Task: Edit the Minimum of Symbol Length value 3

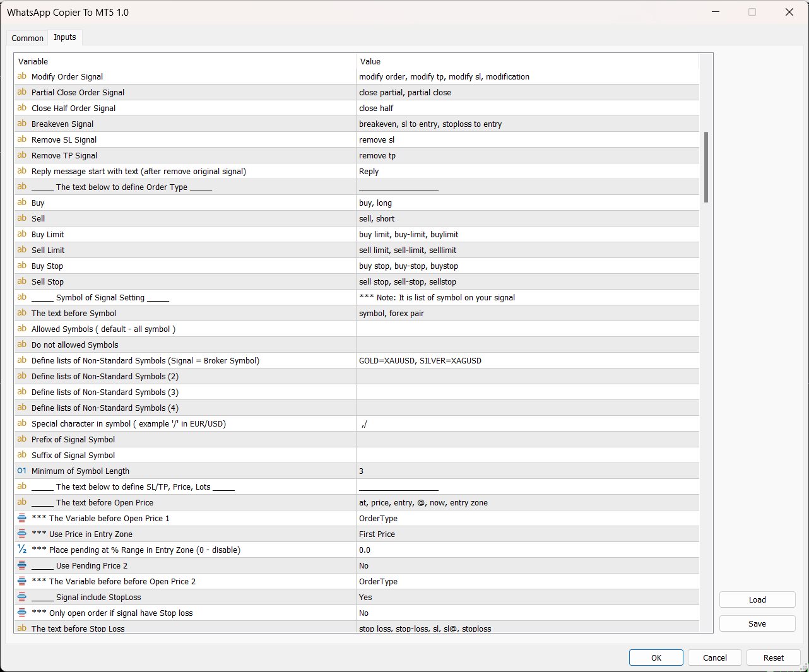Action: pos(528,471)
